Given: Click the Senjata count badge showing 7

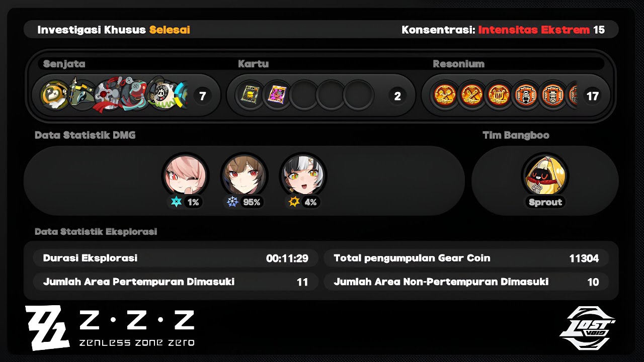Looking at the screenshot, I should (202, 96).
